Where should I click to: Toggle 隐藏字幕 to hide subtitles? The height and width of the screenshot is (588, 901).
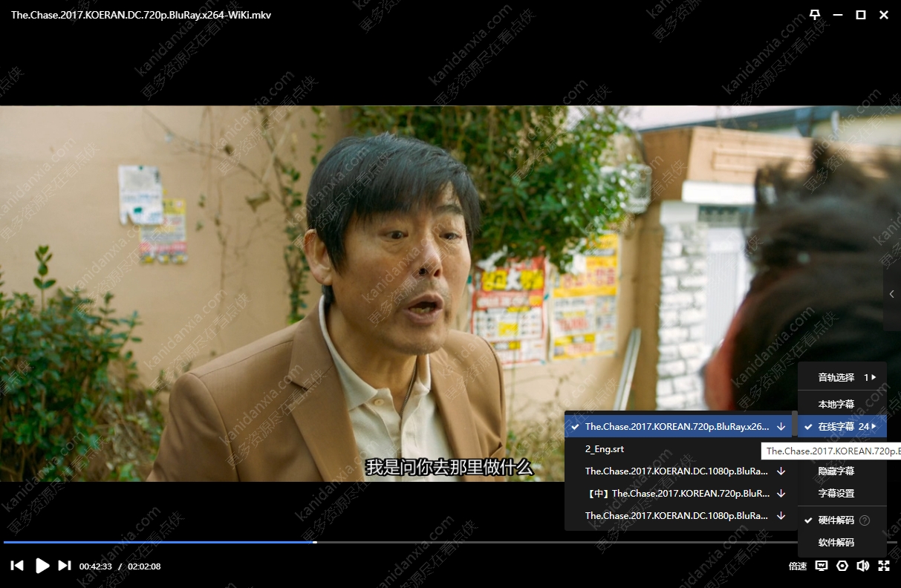click(x=836, y=471)
